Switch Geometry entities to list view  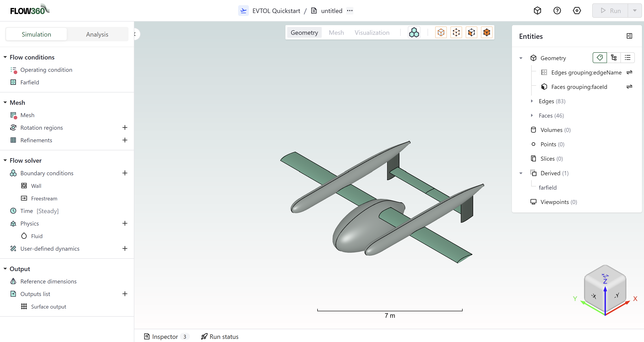click(x=627, y=58)
